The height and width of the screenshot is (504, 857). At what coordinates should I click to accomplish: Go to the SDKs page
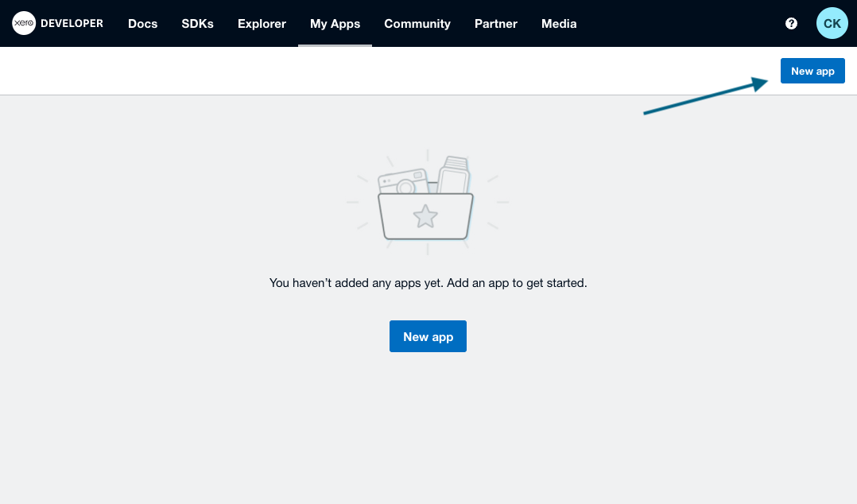pyautogui.click(x=197, y=24)
